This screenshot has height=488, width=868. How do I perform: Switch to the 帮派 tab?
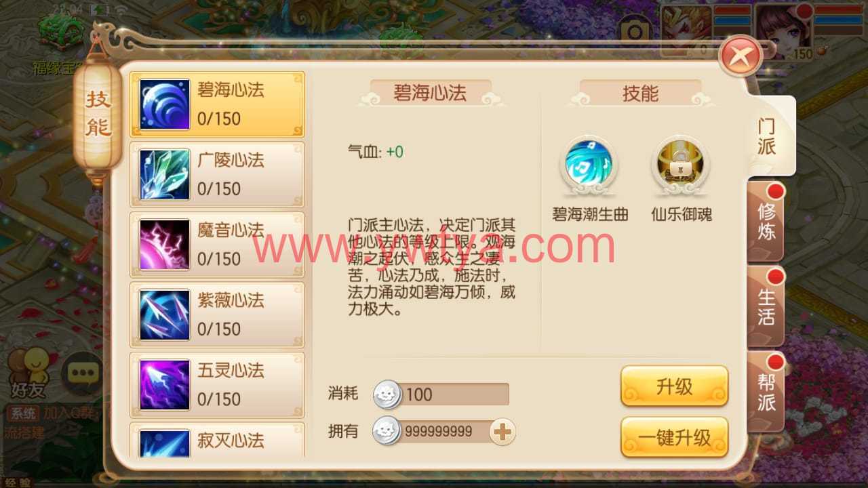766,392
